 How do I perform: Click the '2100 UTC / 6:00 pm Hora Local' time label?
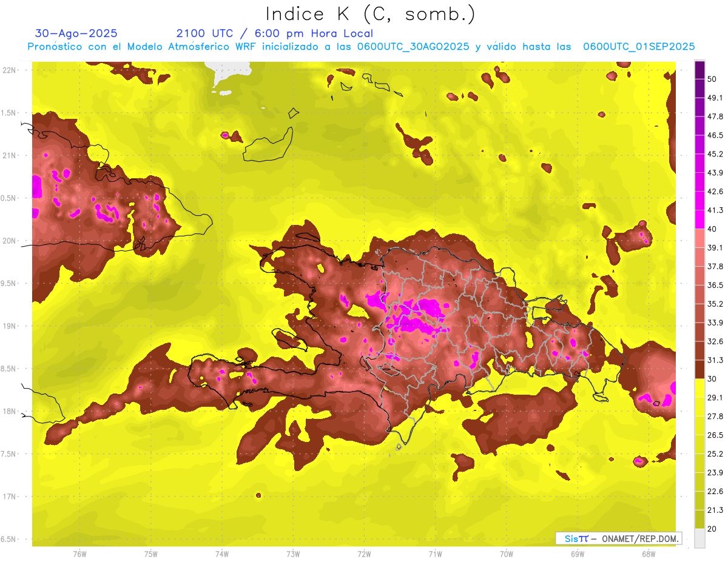coord(275,33)
